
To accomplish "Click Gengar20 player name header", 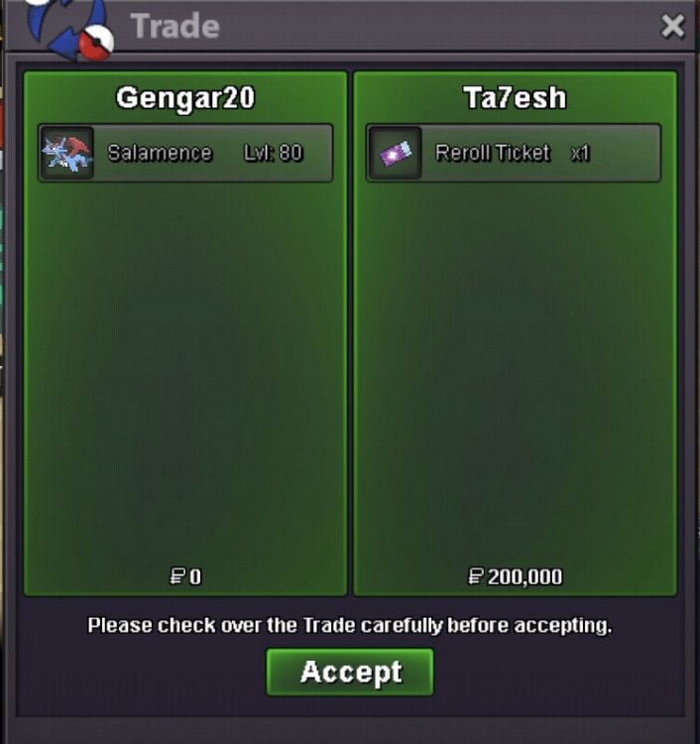I will tap(185, 98).
